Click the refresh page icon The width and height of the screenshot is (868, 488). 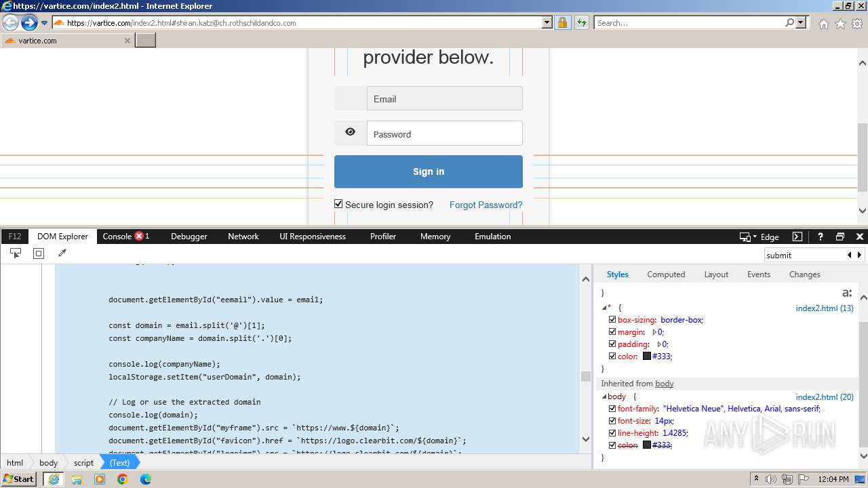[x=582, y=22]
